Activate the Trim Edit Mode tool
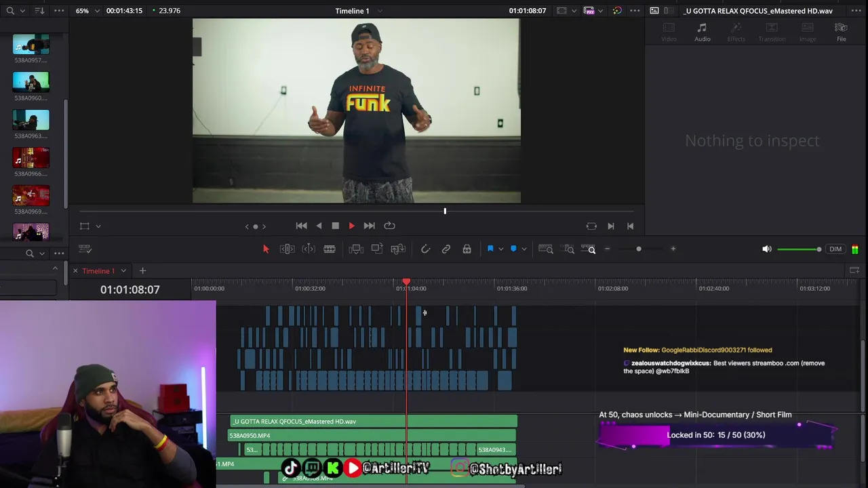868x488 pixels. pos(288,249)
